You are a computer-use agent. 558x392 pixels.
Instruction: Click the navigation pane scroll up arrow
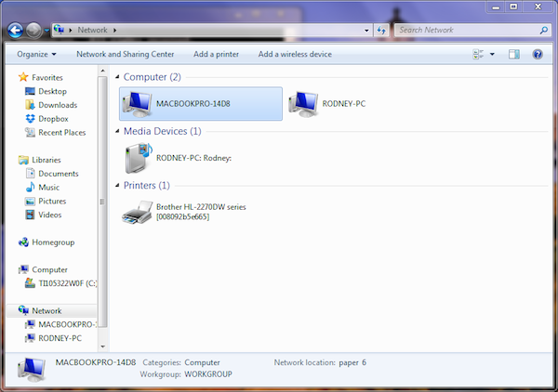[103, 71]
